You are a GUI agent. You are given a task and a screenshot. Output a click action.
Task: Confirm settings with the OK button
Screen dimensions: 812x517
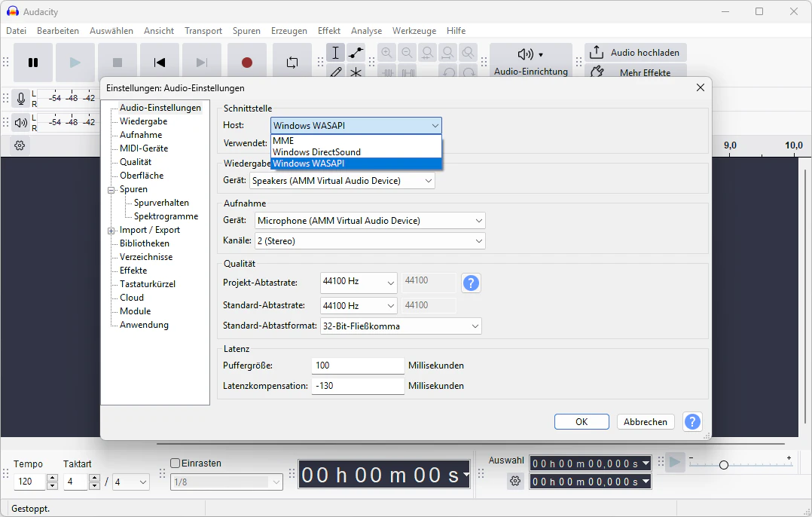(x=582, y=422)
